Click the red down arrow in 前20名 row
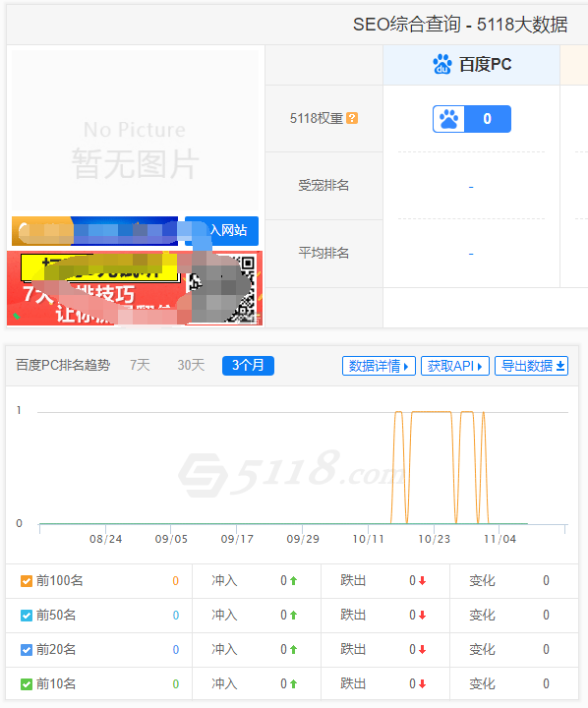Viewport: 588px width, 708px height. pyautogui.click(x=422, y=650)
